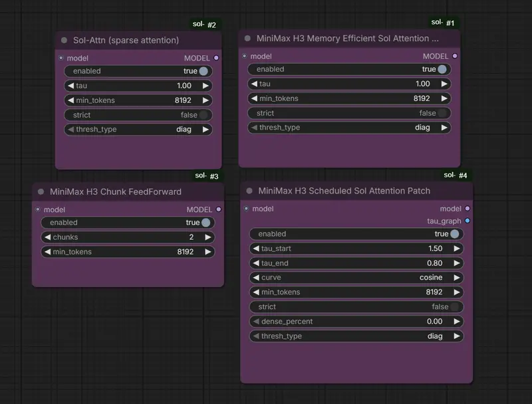Screen dimensions: 532x404
Task: Decrease min_tokens in Chunk FeedForward node
Action: [47, 252]
